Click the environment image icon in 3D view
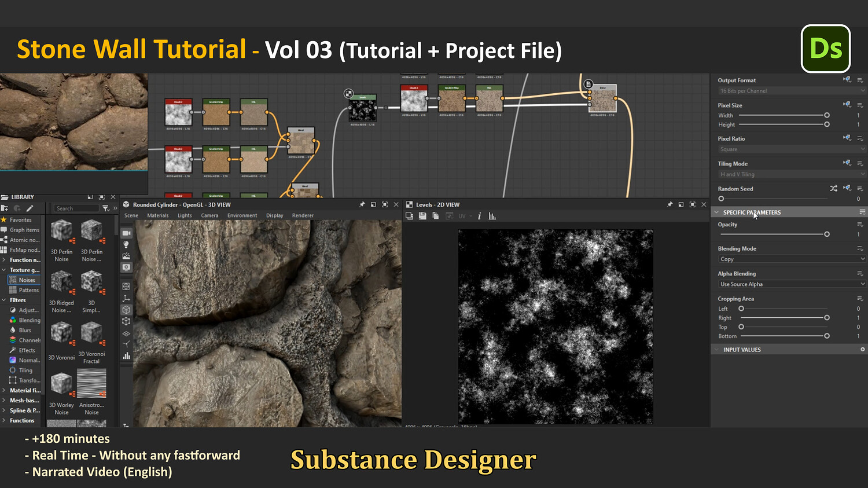 point(126,256)
